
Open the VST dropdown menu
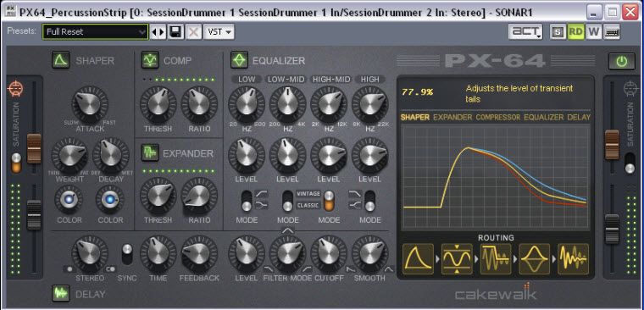219,32
